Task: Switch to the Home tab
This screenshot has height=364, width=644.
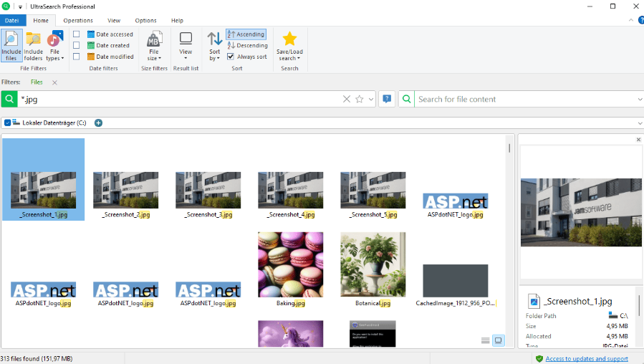Action: pos(41,20)
